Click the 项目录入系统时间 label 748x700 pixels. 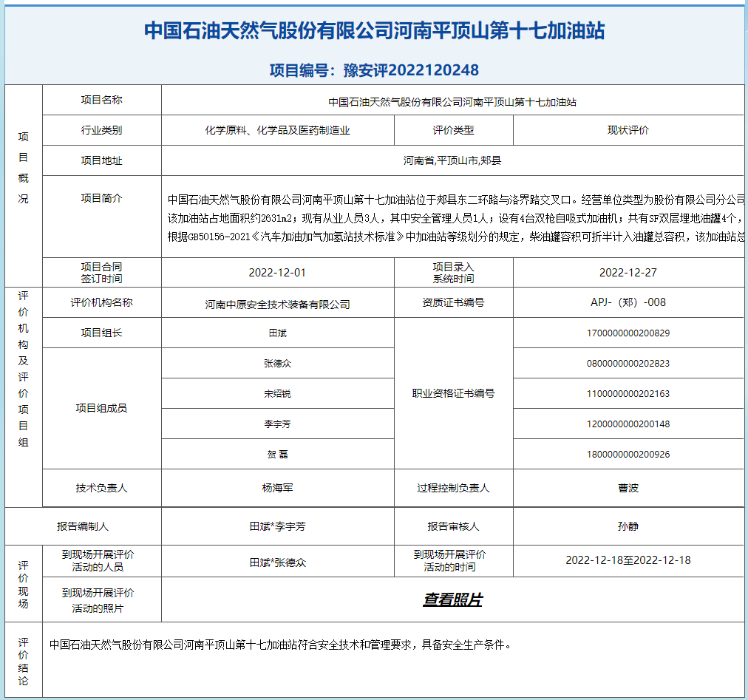click(453, 273)
